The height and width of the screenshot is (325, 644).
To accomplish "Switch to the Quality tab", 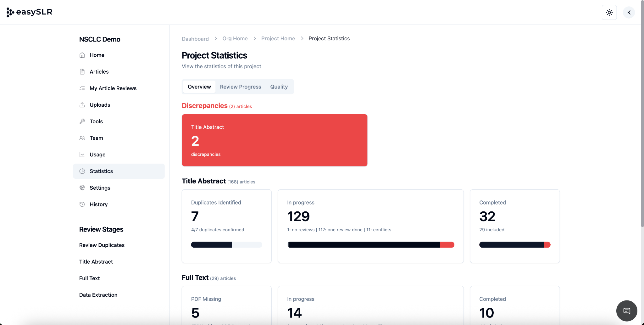I will point(279,87).
